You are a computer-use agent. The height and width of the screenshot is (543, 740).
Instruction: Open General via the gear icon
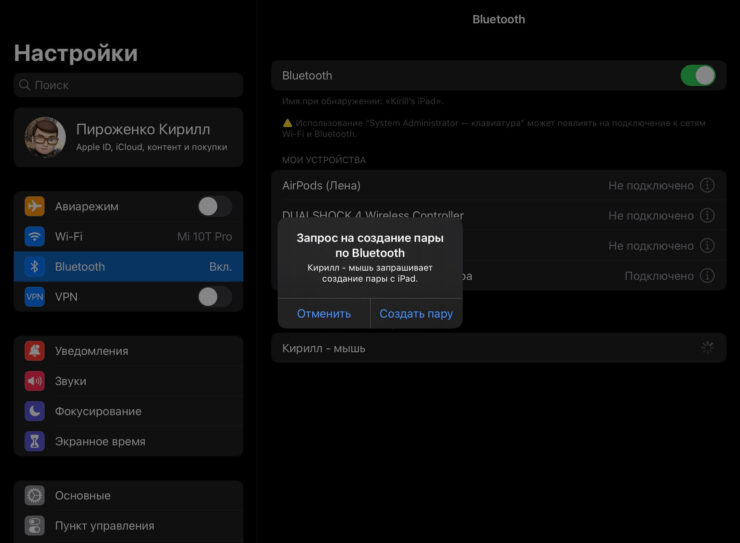(35, 496)
